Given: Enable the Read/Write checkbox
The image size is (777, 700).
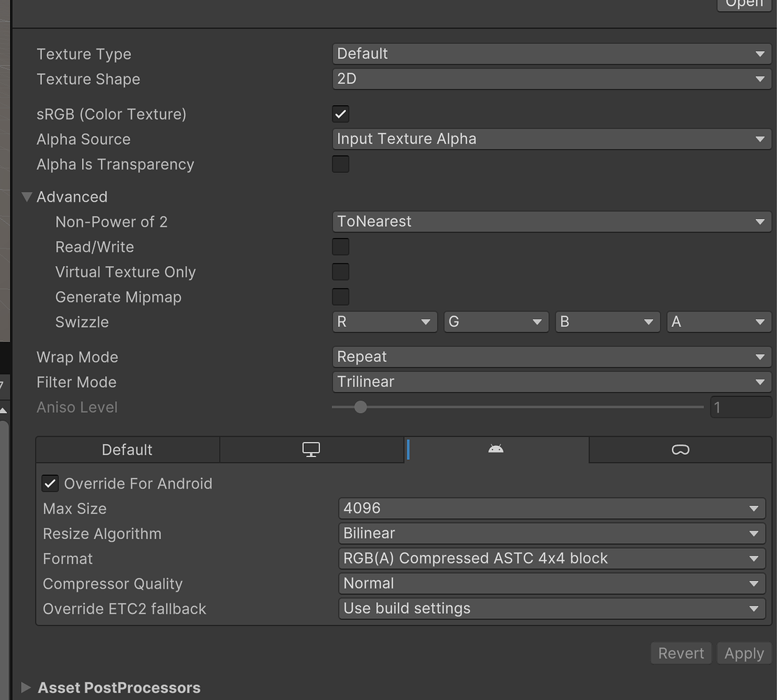Looking at the screenshot, I should click(341, 247).
